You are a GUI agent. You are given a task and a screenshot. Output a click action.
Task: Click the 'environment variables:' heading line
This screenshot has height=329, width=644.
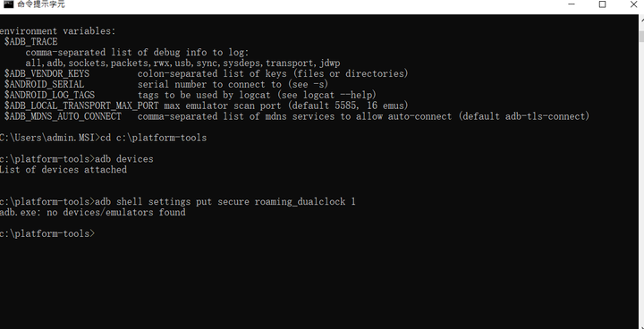tap(58, 31)
